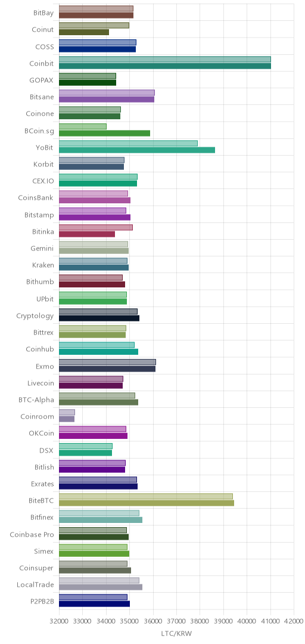Image resolution: width=305 pixels, height=644 pixels.
Task: Select the P2PB2B exchange label
Action: (43, 602)
